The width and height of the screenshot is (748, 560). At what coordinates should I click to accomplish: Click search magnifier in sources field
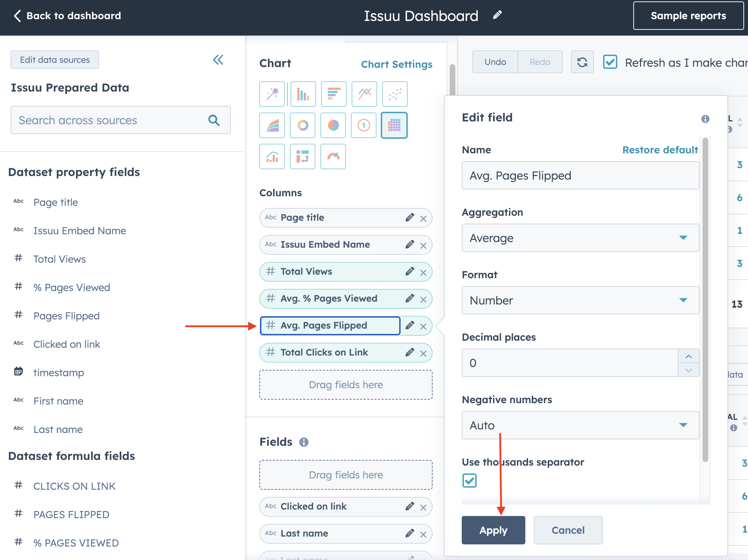pyautogui.click(x=214, y=120)
